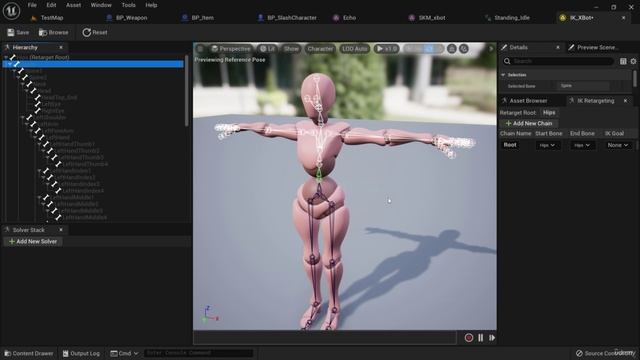Viewport: 640px width, 360px height.
Task: Click the Source Control status icon
Action: [x=579, y=353]
